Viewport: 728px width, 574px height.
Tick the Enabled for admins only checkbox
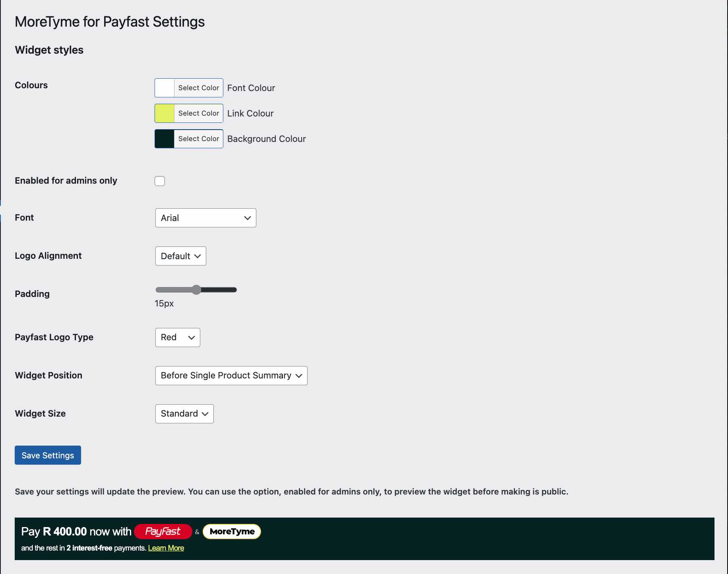(160, 181)
